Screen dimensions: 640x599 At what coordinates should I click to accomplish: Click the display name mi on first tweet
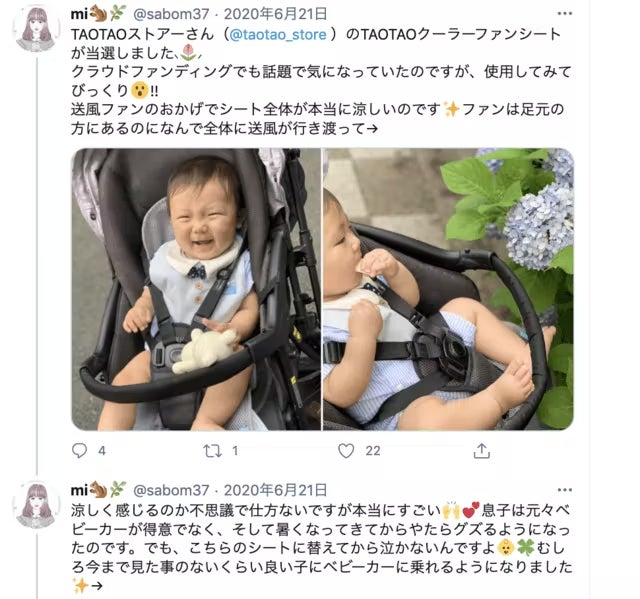79,14
